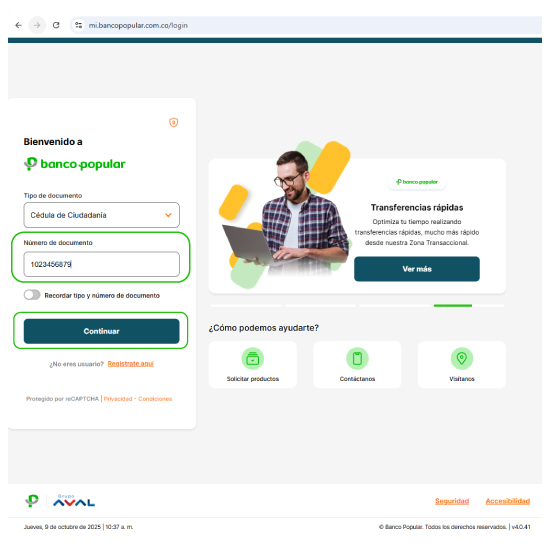The height and width of the screenshot is (550, 550).
Task: Select the first carousel slide indicator
Action: point(246,306)
